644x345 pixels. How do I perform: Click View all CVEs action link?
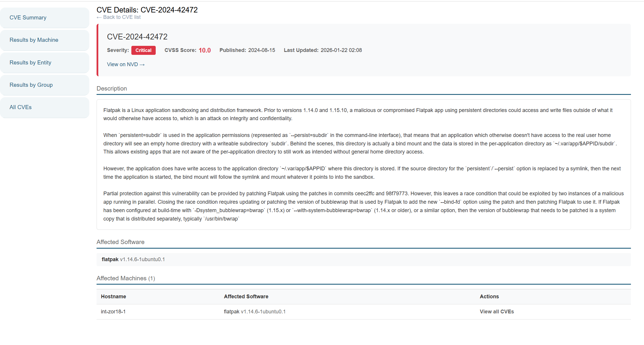[x=496, y=312]
